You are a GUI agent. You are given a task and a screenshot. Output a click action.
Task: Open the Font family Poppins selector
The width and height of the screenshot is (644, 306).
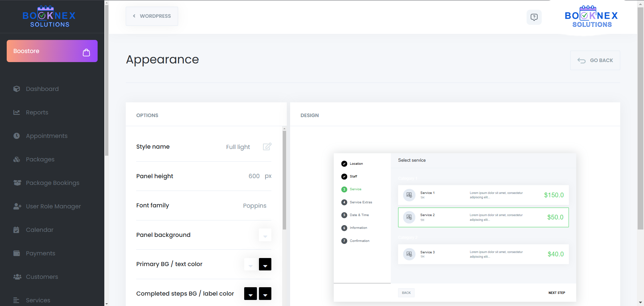pos(255,206)
